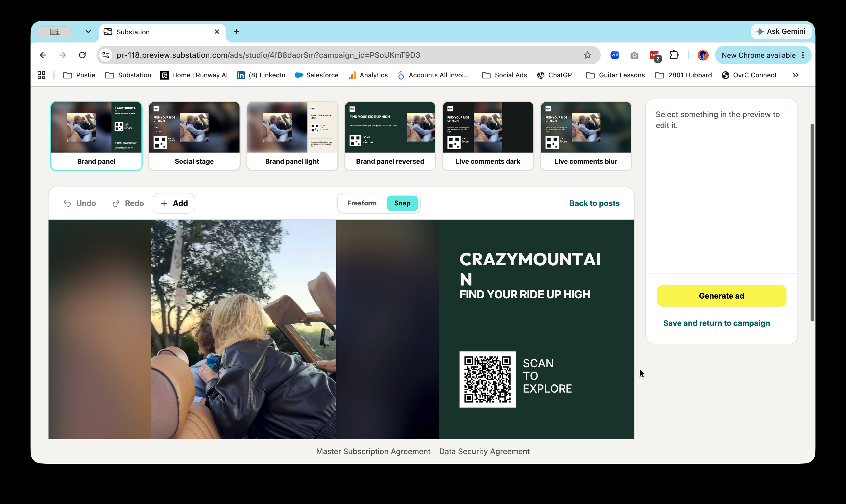Switch to Snap mode
The image size is (846, 504).
tap(402, 203)
